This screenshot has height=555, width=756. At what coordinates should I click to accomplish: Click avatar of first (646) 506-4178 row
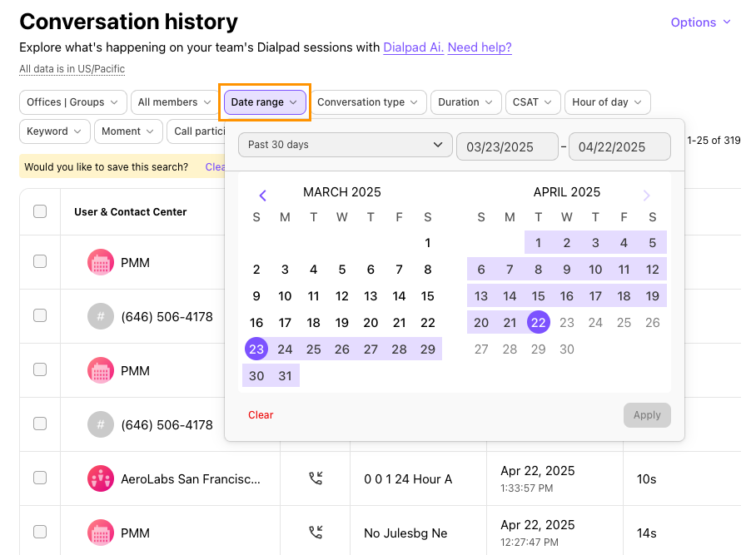point(101,316)
